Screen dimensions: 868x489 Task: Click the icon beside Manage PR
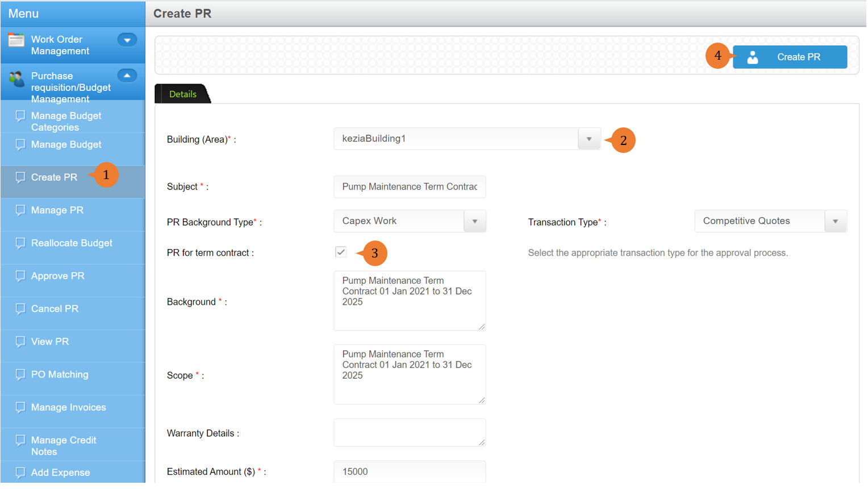coord(20,210)
